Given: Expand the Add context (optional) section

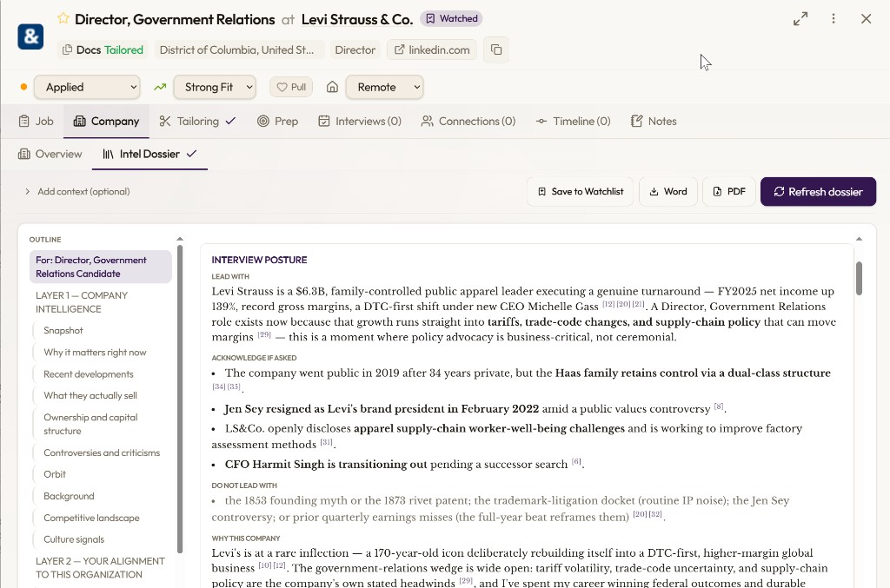Looking at the screenshot, I should coord(77,192).
